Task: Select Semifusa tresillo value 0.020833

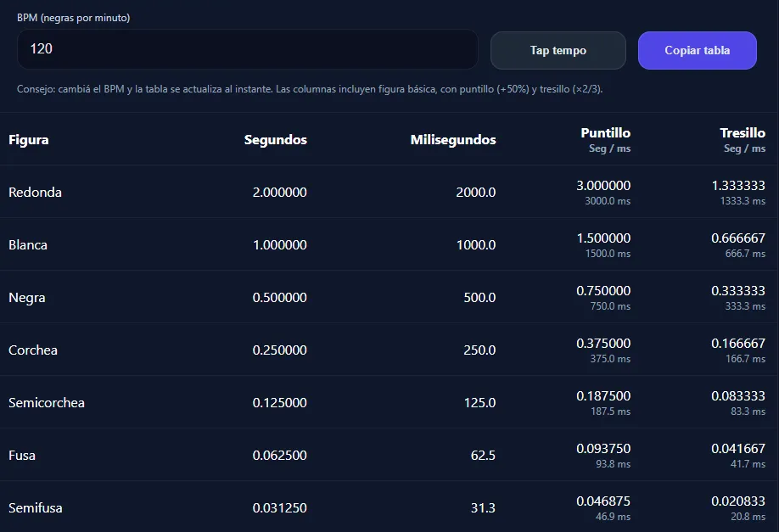Action: click(x=738, y=501)
